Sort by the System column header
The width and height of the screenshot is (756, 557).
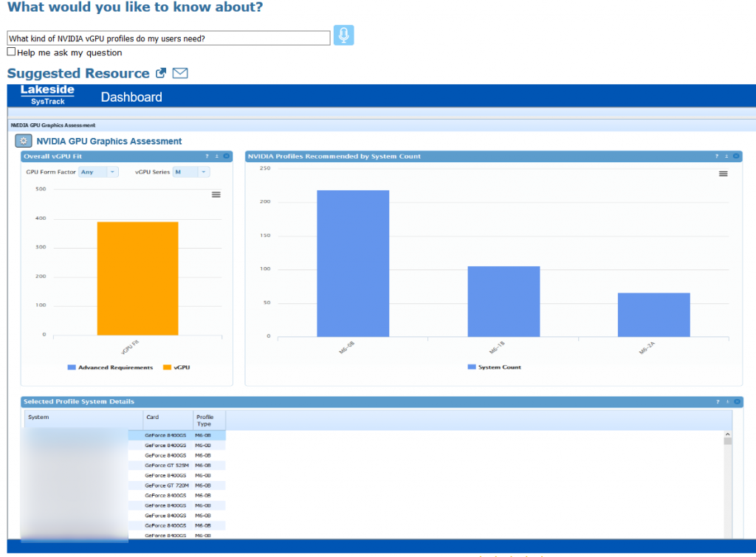[x=84, y=420]
